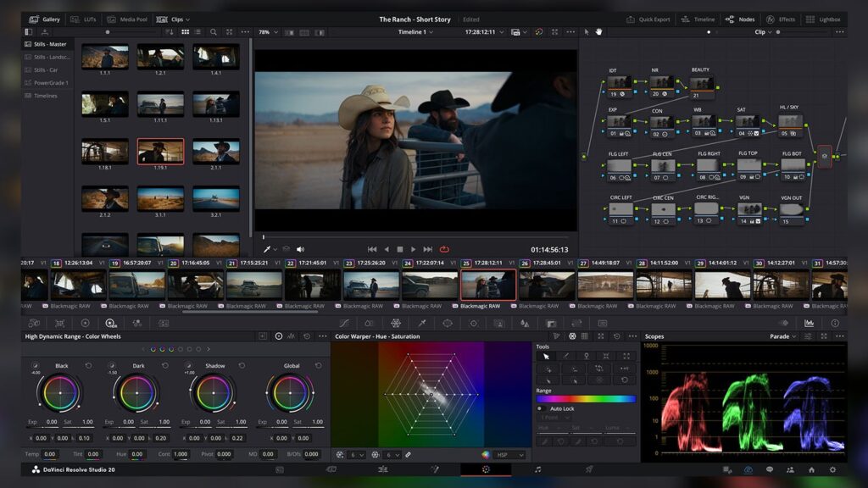Click the Effects button
The image size is (868, 488).
coord(781,19)
